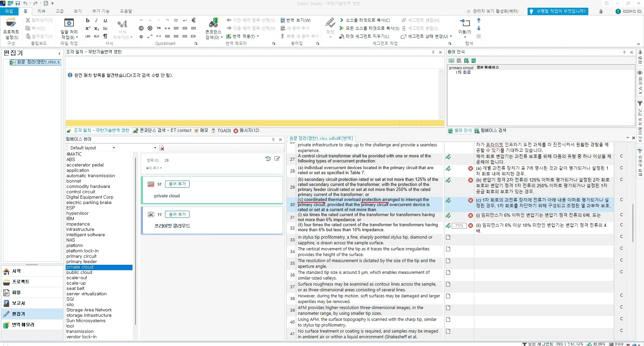Click 용어 추가 button next to ST
Image resolution: width=644 pixels, height=346 pixels.
point(177,184)
